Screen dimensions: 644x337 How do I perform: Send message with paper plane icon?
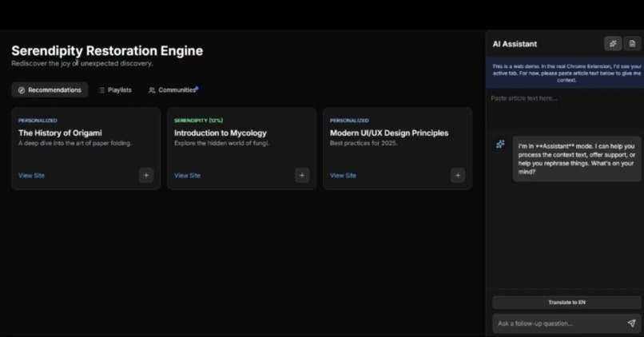pos(631,323)
